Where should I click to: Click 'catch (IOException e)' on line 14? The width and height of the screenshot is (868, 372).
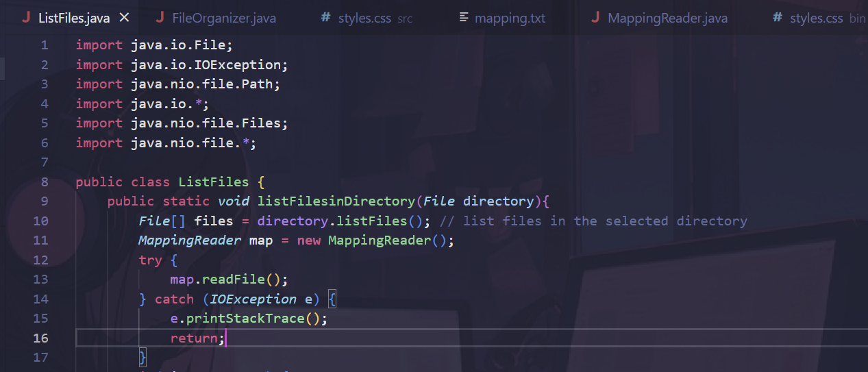(236, 299)
